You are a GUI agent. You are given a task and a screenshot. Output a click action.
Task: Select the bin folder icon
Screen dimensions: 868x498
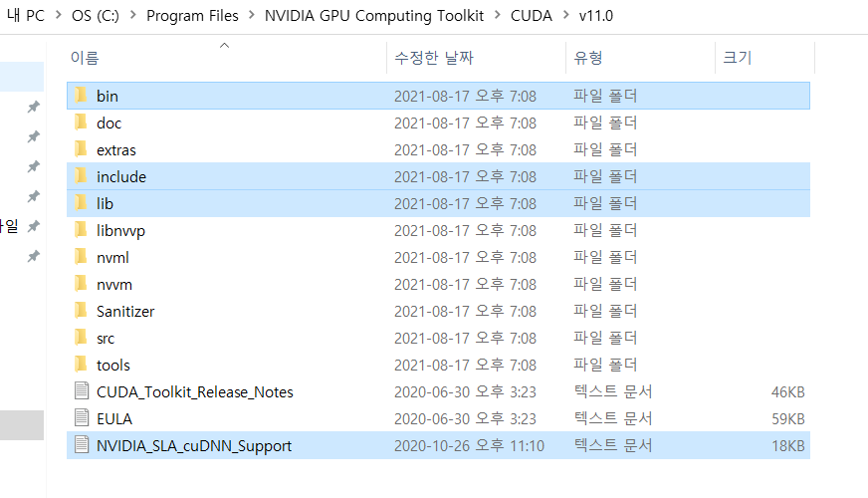tap(81, 96)
